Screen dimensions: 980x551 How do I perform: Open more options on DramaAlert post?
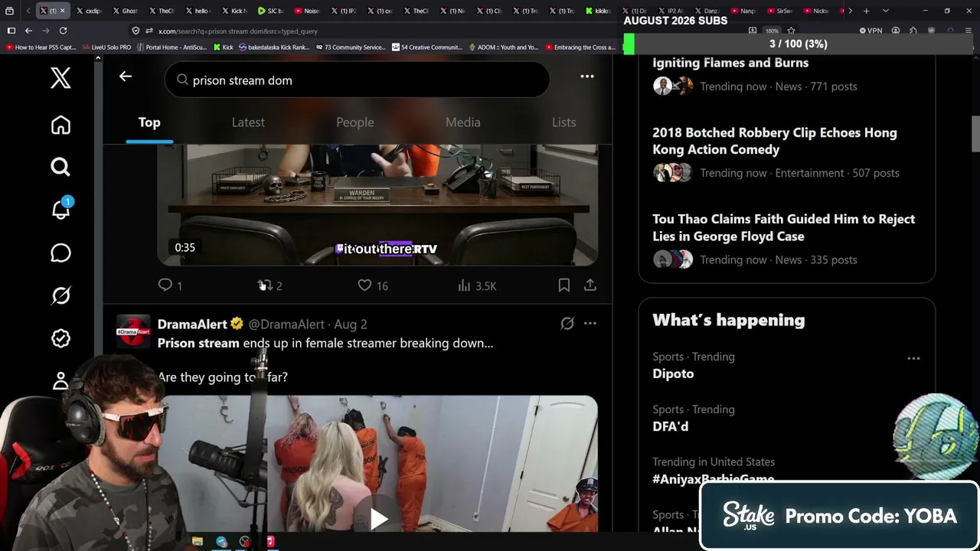coord(590,324)
